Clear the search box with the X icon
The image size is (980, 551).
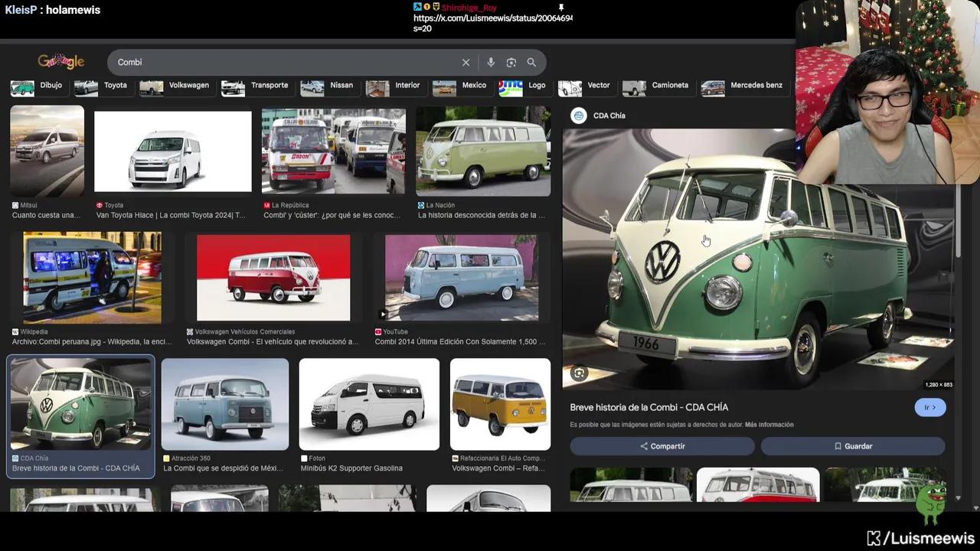tap(465, 63)
